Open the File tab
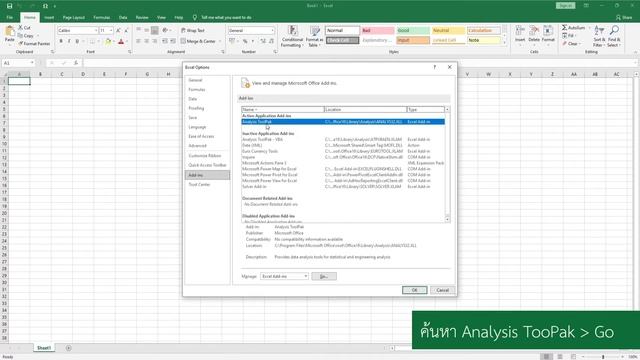Viewport: 640px width, 360px height. tap(10, 18)
